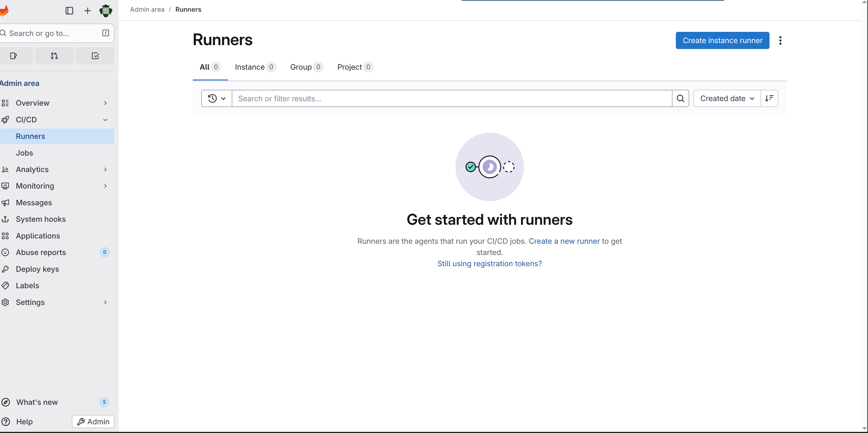Click the user avatar in the sidebar
Screen dimensions: 868x433
pos(106,11)
